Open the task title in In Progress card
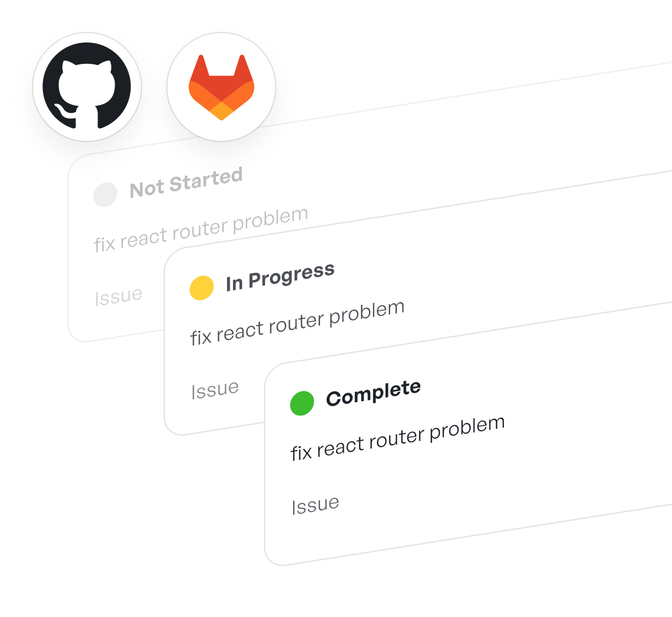 coord(297,323)
